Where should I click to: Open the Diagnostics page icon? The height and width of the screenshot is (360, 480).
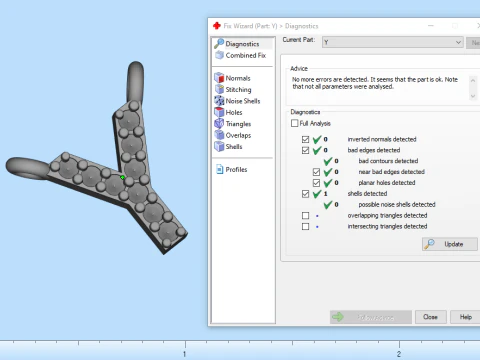pos(219,43)
